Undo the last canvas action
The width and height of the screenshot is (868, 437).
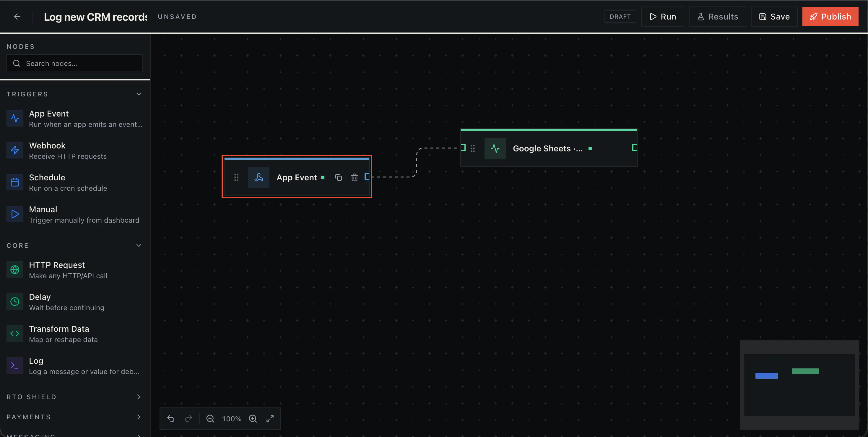click(x=171, y=419)
